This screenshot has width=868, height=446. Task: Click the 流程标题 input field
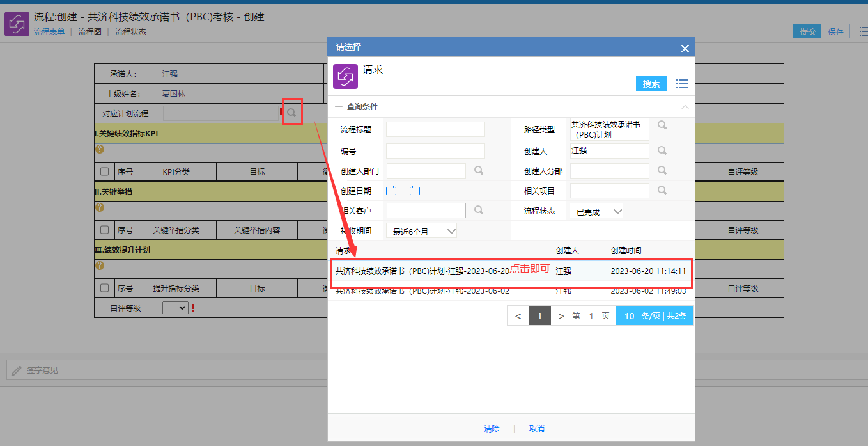pyautogui.click(x=435, y=130)
